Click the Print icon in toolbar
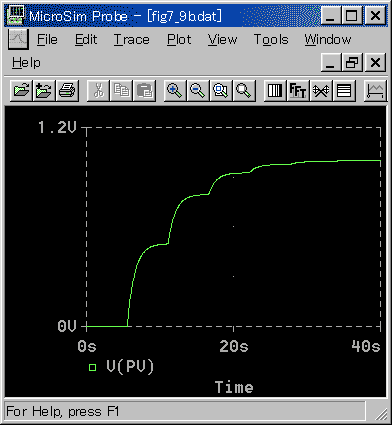 coord(67,90)
